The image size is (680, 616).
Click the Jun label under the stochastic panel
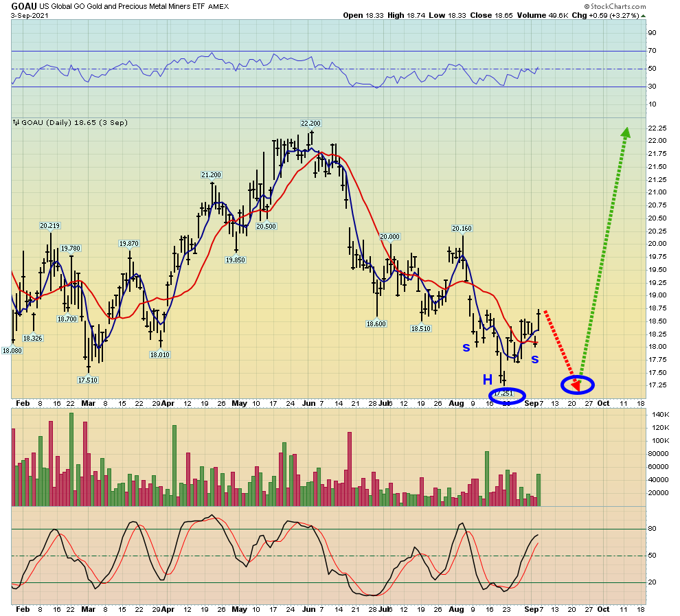coord(309,609)
